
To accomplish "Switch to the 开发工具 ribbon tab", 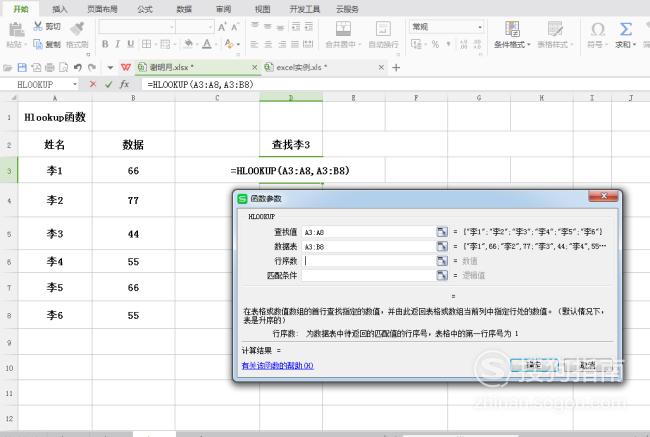I will [305, 9].
